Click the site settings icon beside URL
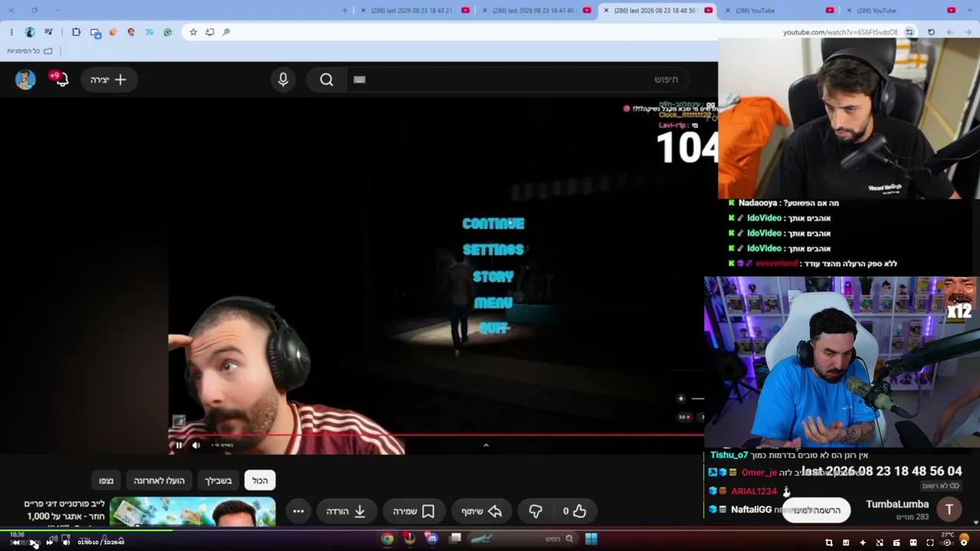Image resolution: width=980 pixels, height=551 pixels. (910, 32)
